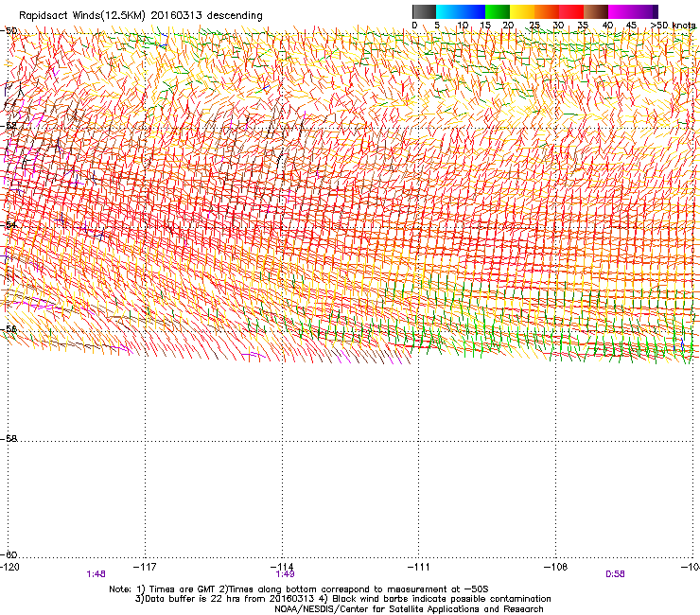The width and height of the screenshot is (700, 615).
Task: Click the longitude label "-117"
Action: 145,567
